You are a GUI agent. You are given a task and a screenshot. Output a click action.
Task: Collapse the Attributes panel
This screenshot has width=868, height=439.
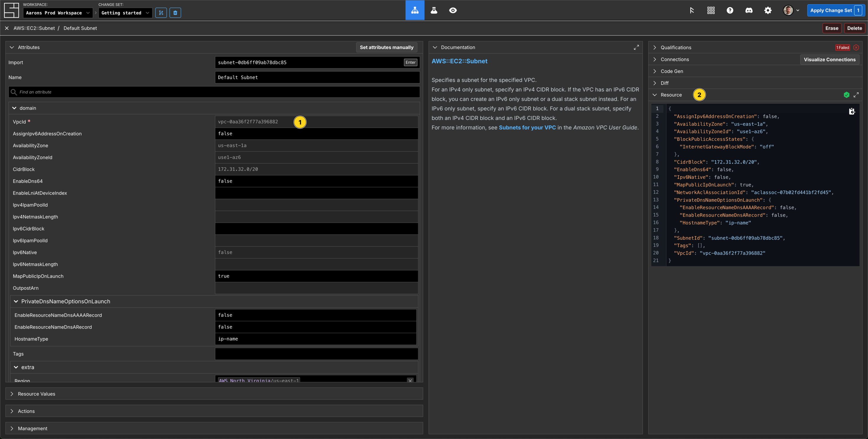(12, 48)
